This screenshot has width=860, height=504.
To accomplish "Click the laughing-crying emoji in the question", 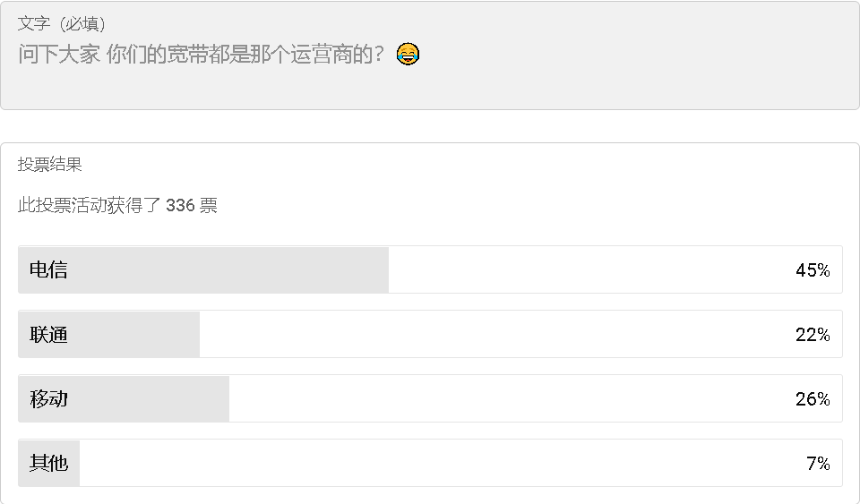I will (408, 55).
